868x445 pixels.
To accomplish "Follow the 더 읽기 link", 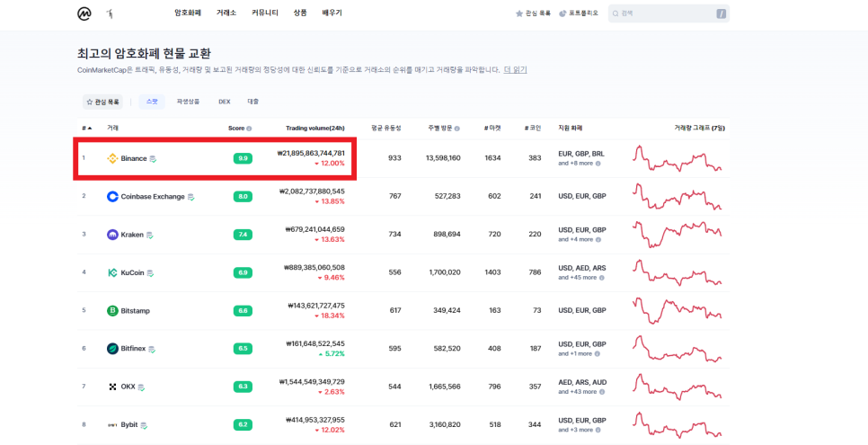I will [515, 70].
